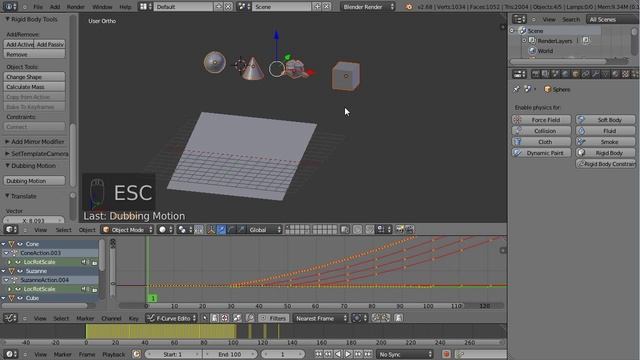
Task: Click the Info editor type icon at top left
Action: pyautogui.click(x=10, y=7)
